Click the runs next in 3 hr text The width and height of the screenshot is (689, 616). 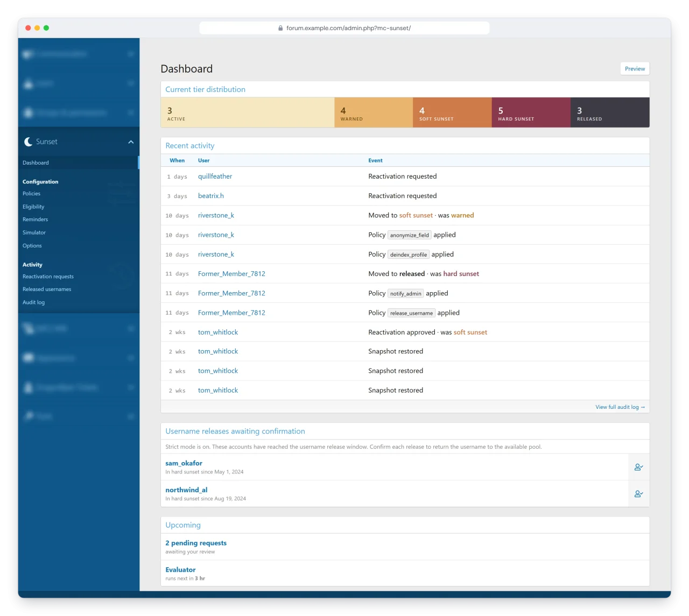coord(185,579)
